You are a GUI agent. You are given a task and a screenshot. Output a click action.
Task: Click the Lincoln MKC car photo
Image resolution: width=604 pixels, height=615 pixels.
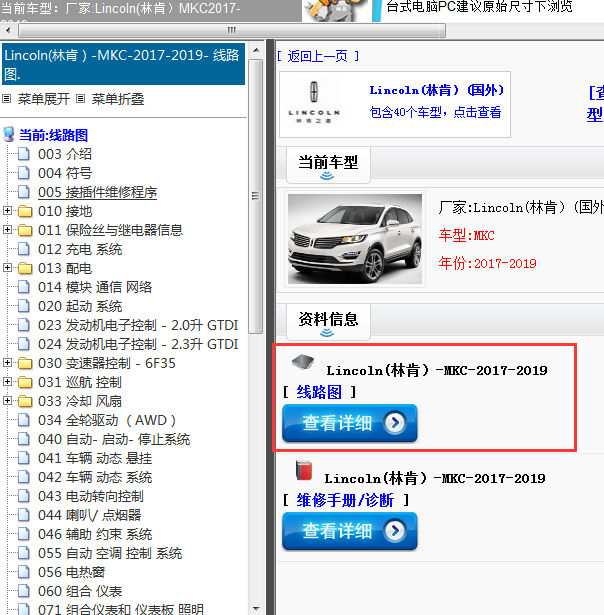tap(355, 239)
